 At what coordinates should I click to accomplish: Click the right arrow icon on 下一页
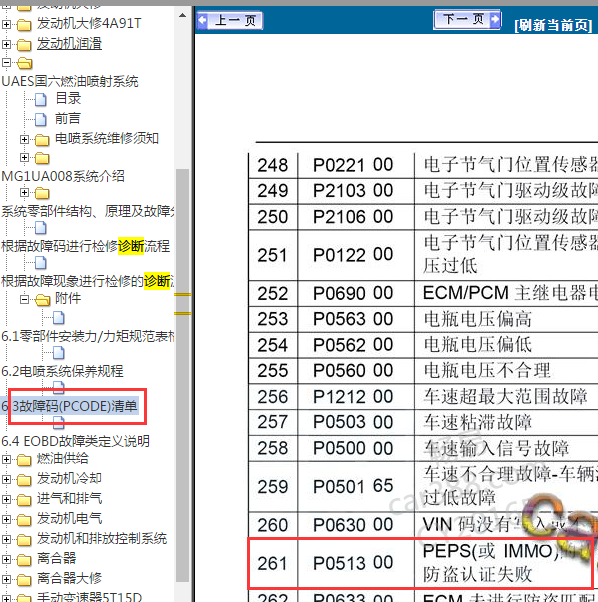coord(496,19)
